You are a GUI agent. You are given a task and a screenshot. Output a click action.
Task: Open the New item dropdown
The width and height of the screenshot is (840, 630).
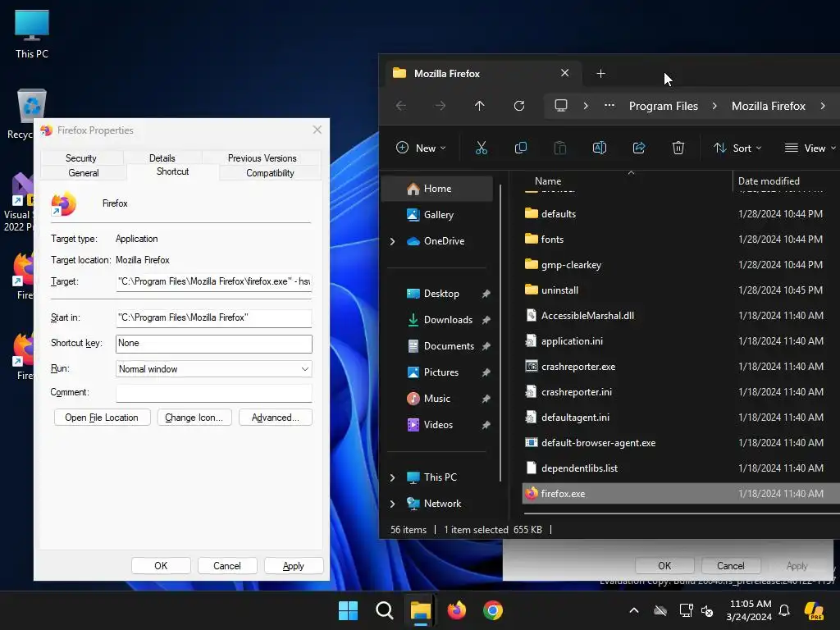421,148
